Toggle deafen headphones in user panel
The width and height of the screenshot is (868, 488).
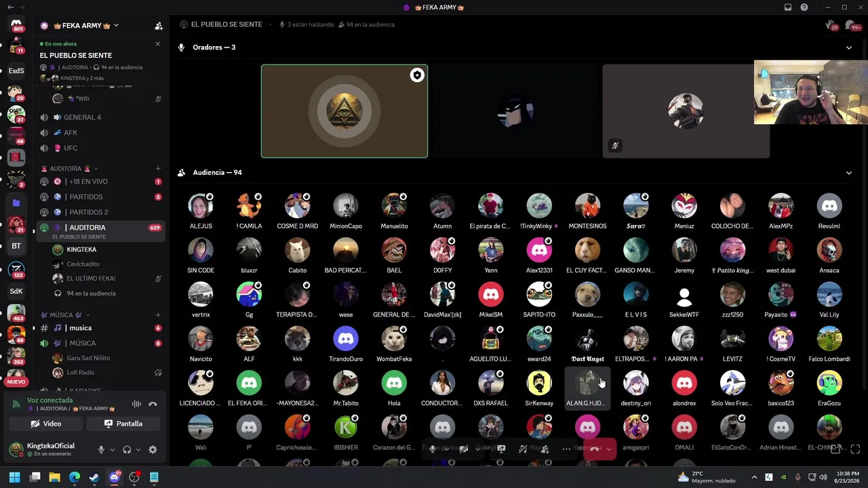pyautogui.click(x=127, y=449)
